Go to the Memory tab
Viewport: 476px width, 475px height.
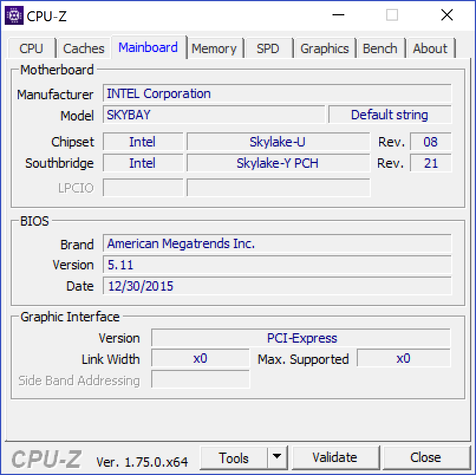click(x=214, y=48)
